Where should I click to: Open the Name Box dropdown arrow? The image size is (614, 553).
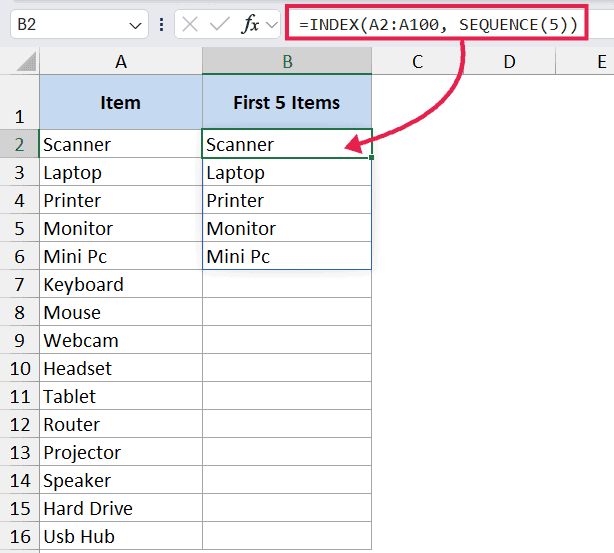pos(135,26)
